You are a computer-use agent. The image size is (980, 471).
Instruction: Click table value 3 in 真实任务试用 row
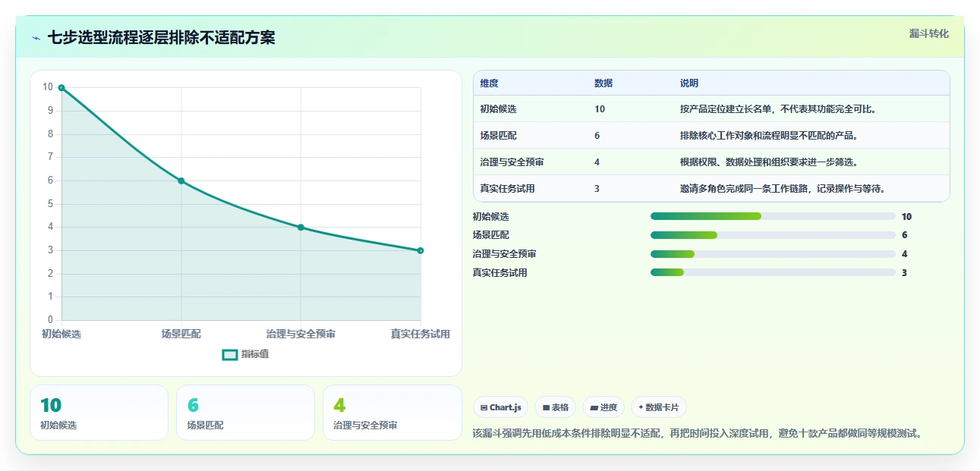point(597,189)
